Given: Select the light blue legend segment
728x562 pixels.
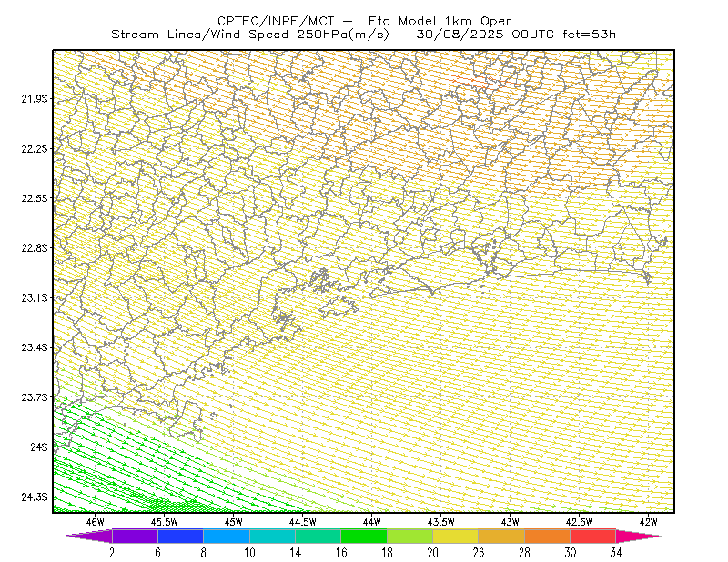Looking at the screenshot, I should tap(227, 536).
